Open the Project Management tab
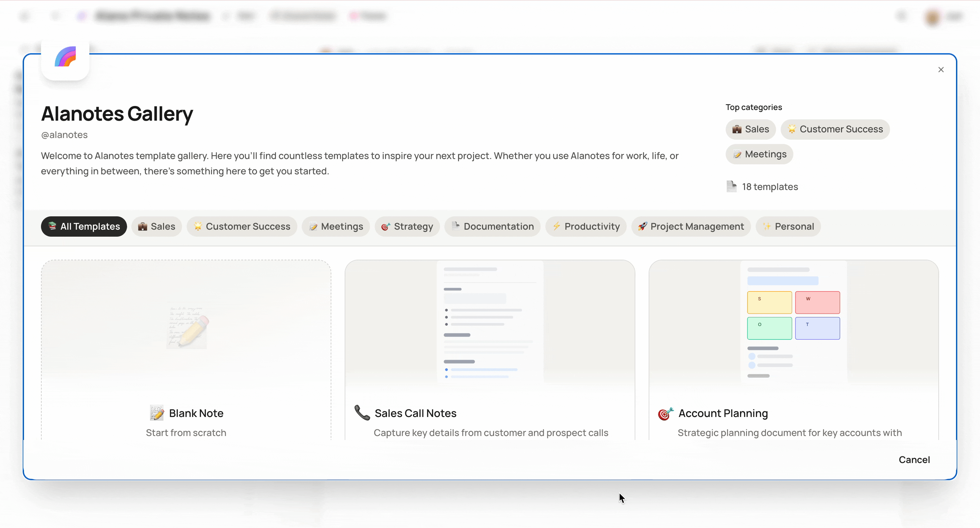 coord(691,226)
